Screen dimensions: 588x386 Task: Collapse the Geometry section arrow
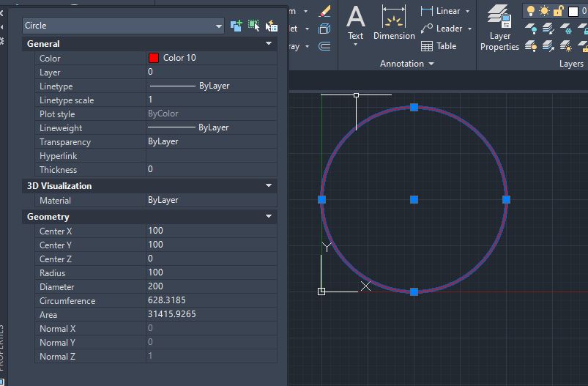(x=269, y=217)
